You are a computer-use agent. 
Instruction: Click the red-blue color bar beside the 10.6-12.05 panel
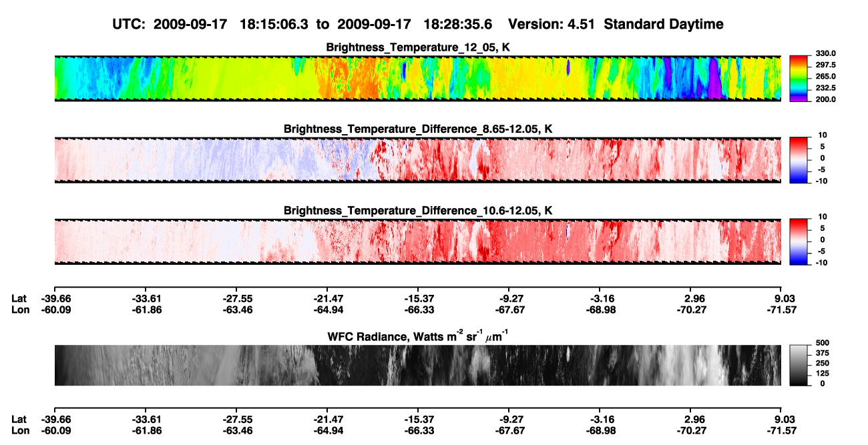(x=799, y=242)
